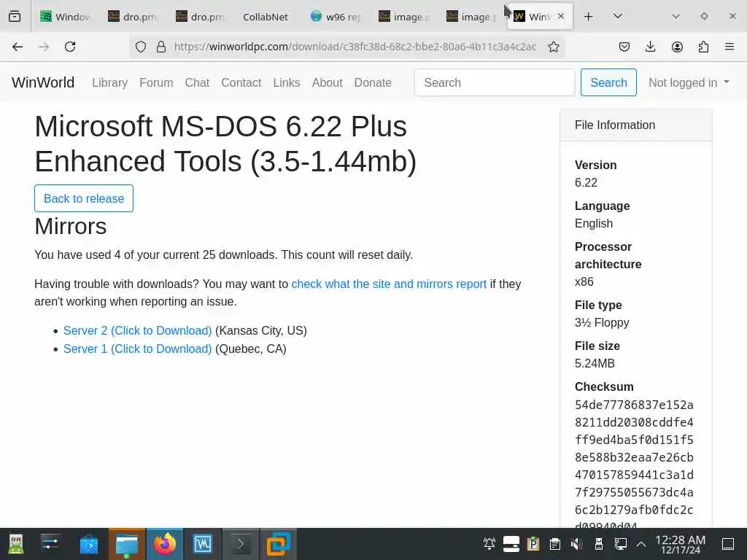Viewport: 747px width, 560px height.
Task: Open the clock showing 12:28 AM
Action: (x=681, y=544)
